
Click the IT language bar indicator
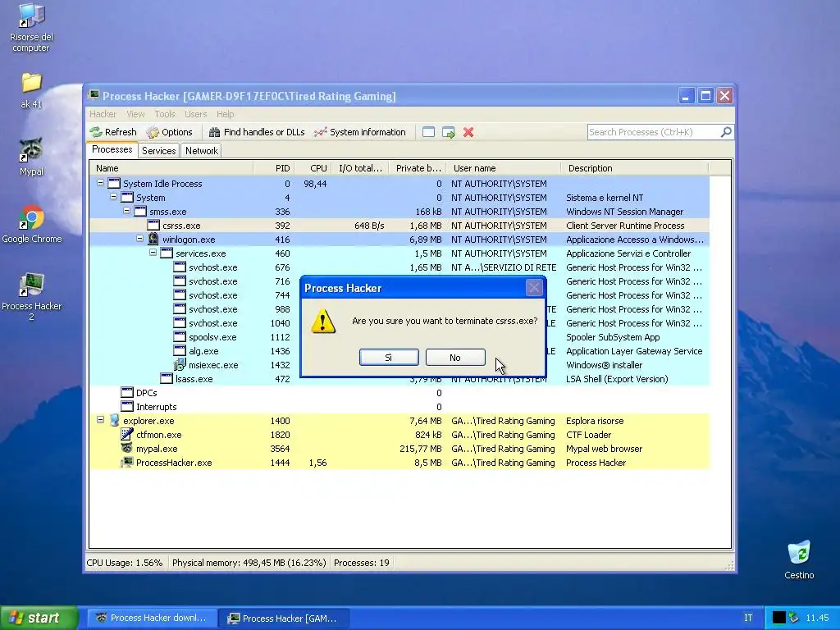[748, 618]
